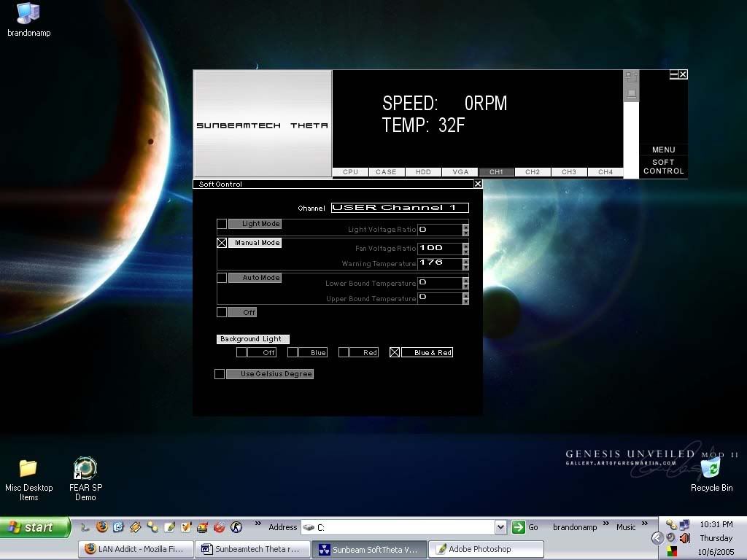This screenshot has width=747, height=560.
Task: Switch to the HDD tab
Action: [423, 172]
